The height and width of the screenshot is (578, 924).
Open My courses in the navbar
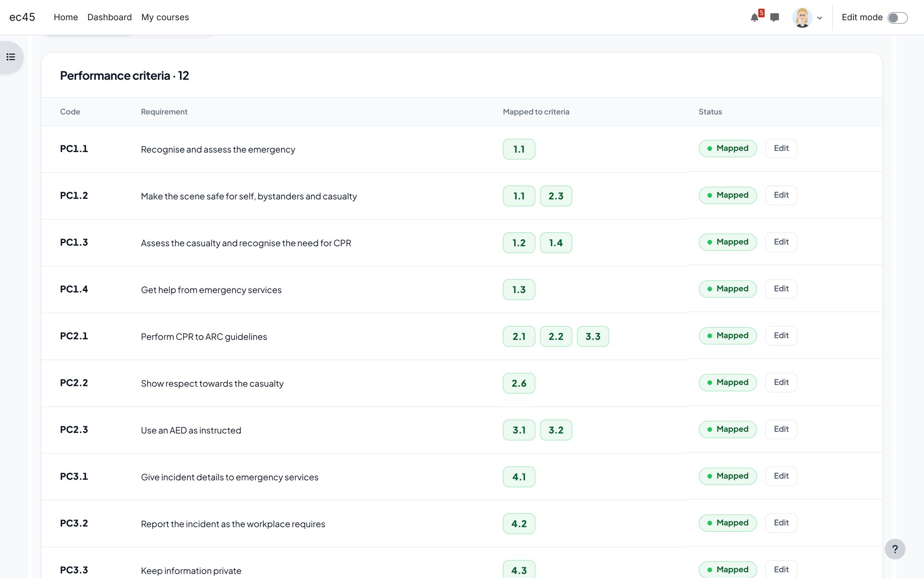(x=165, y=17)
